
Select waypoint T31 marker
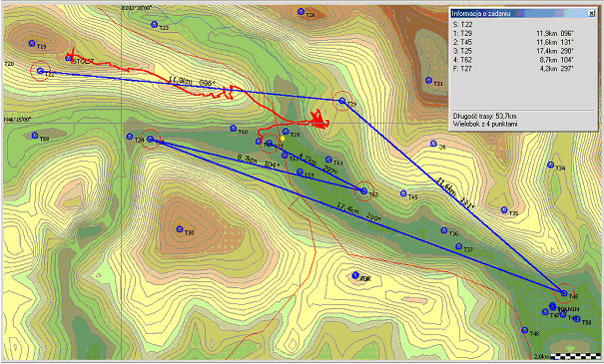428,80
